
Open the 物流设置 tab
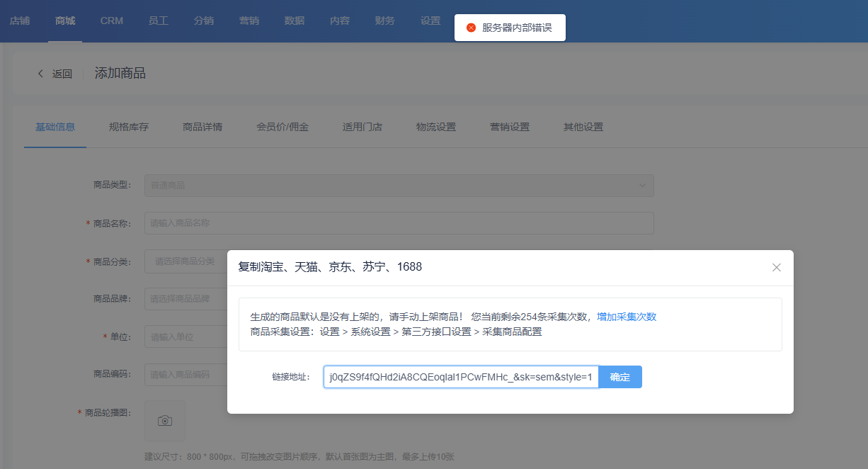[436, 128]
